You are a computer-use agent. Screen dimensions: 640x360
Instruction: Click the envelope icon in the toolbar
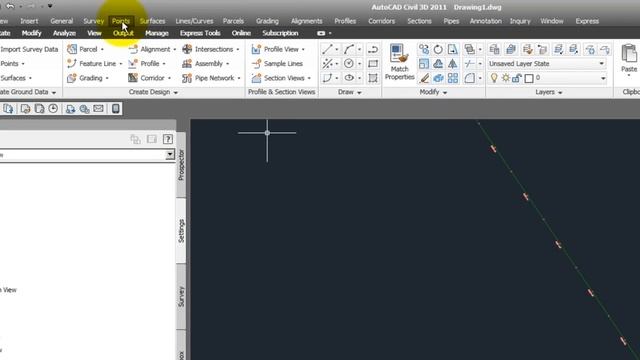[98, 109]
